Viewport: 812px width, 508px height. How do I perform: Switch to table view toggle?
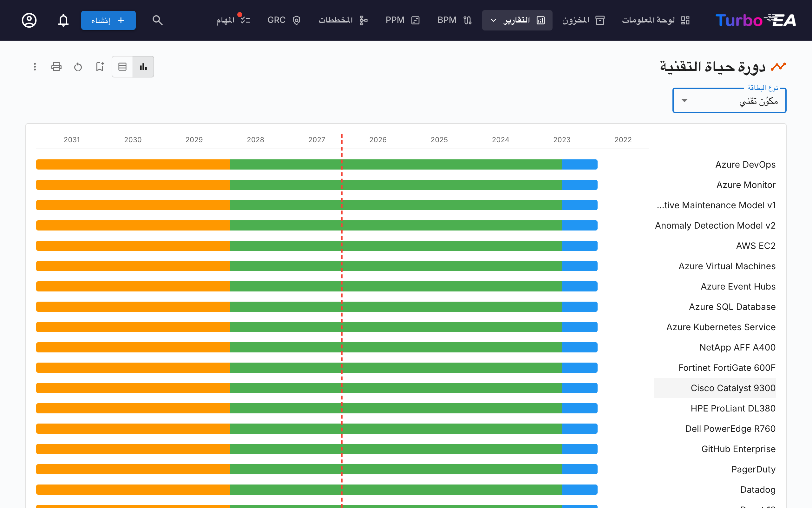122,67
